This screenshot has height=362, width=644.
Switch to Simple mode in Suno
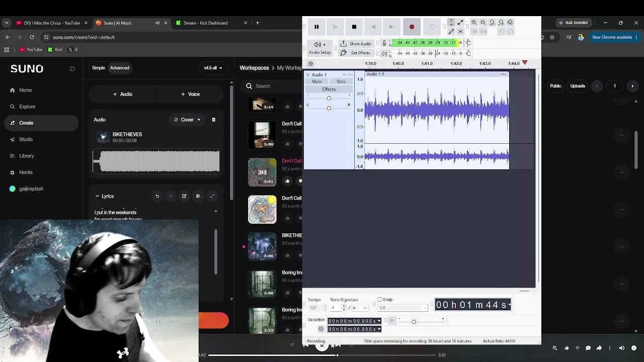point(99,68)
